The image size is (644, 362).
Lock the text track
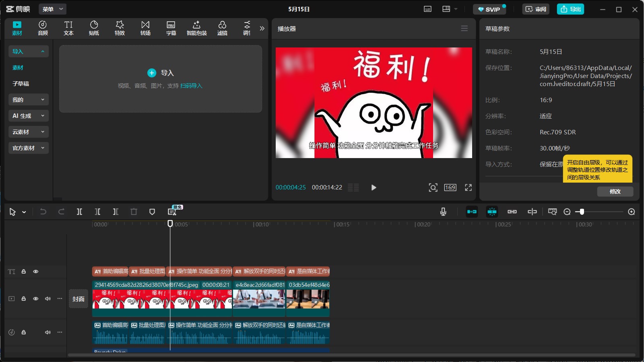(x=24, y=271)
